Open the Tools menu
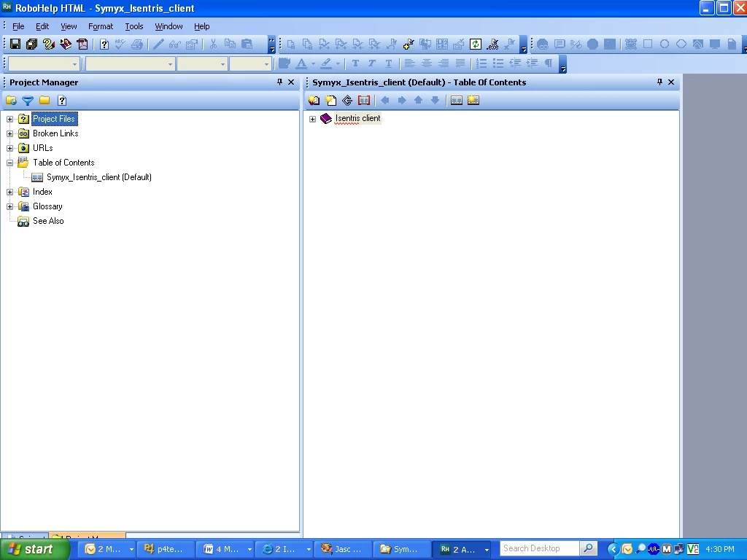 [x=134, y=26]
